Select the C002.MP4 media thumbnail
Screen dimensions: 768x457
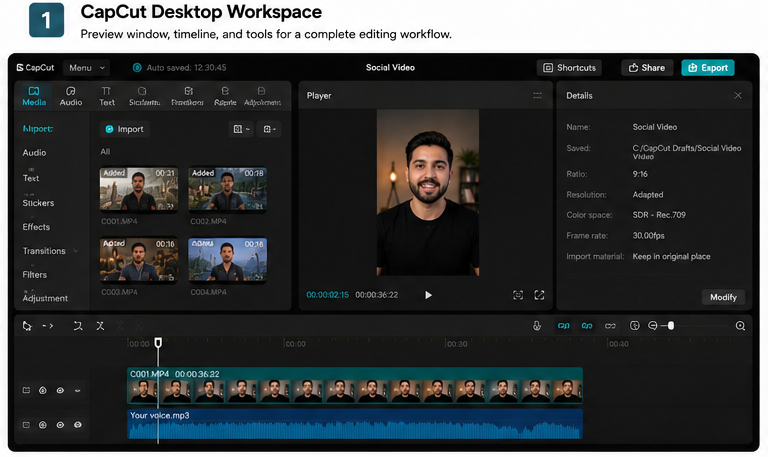pos(228,190)
